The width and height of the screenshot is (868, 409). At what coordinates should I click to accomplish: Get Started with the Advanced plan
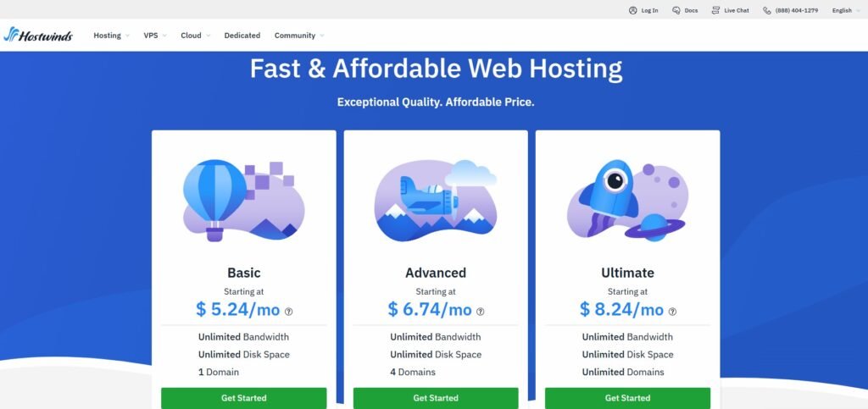tap(436, 398)
